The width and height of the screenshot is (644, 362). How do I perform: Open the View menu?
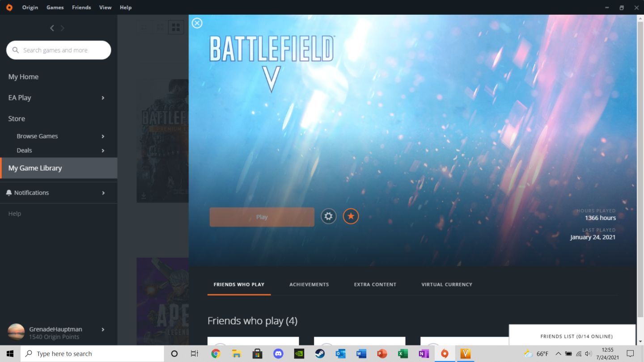tap(106, 7)
